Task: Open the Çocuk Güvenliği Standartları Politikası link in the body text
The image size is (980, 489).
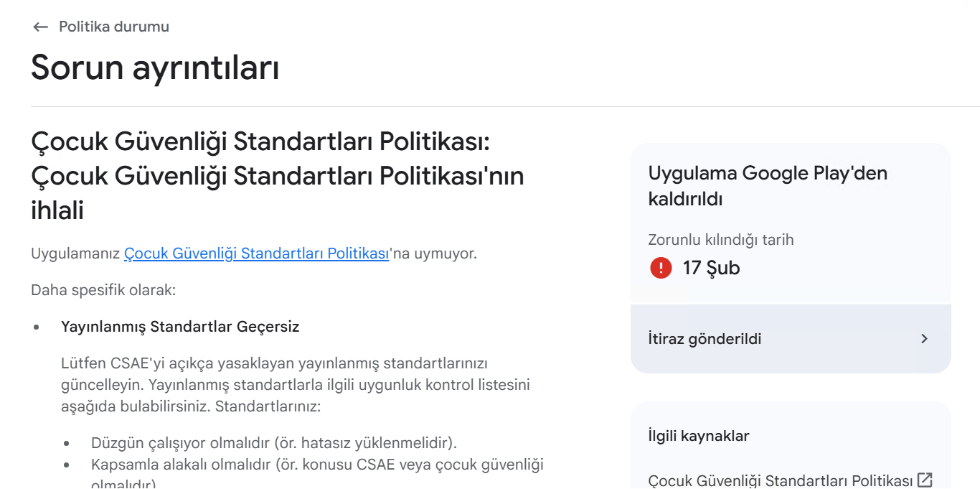Action: coord(257,253)
